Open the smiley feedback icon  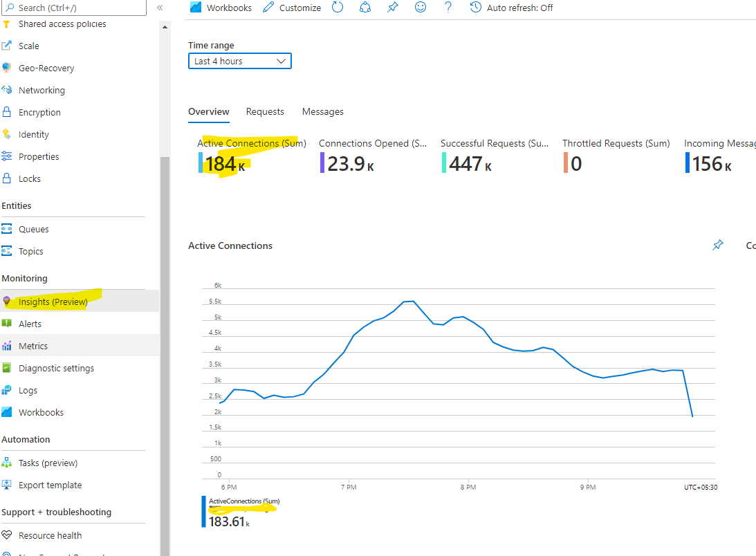[x=420, y=8]
